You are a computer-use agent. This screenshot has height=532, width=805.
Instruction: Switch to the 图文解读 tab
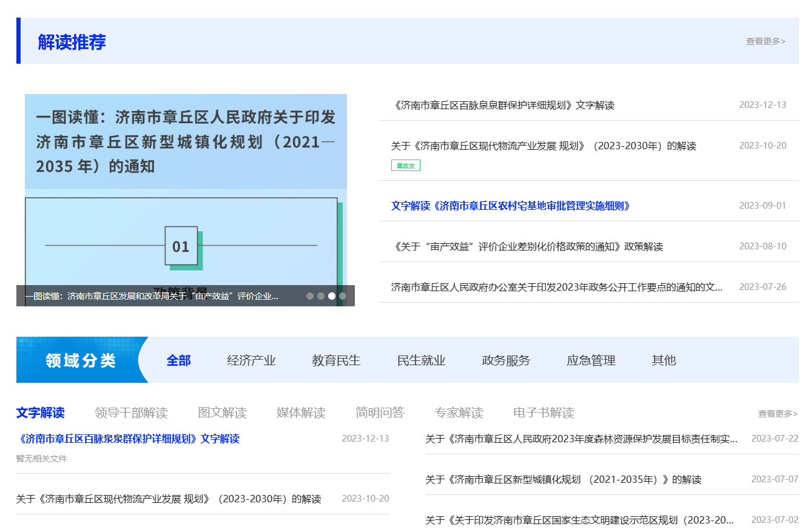tap(222, 413)
